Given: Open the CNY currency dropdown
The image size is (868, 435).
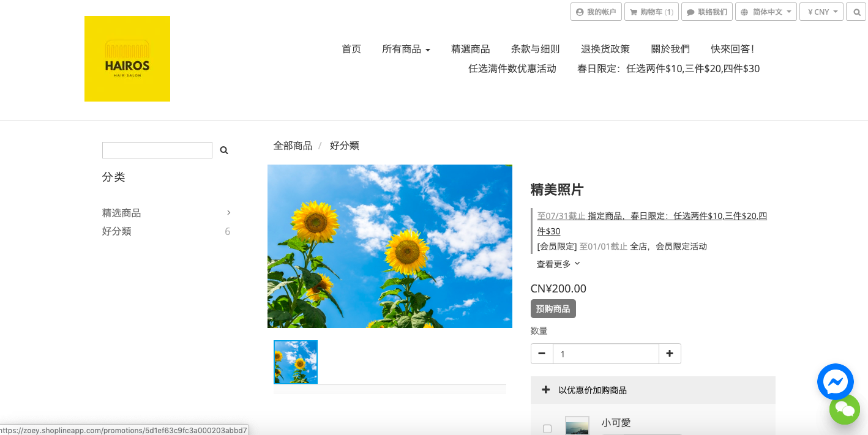Looking at the screenshot, I should pos(821,12).
